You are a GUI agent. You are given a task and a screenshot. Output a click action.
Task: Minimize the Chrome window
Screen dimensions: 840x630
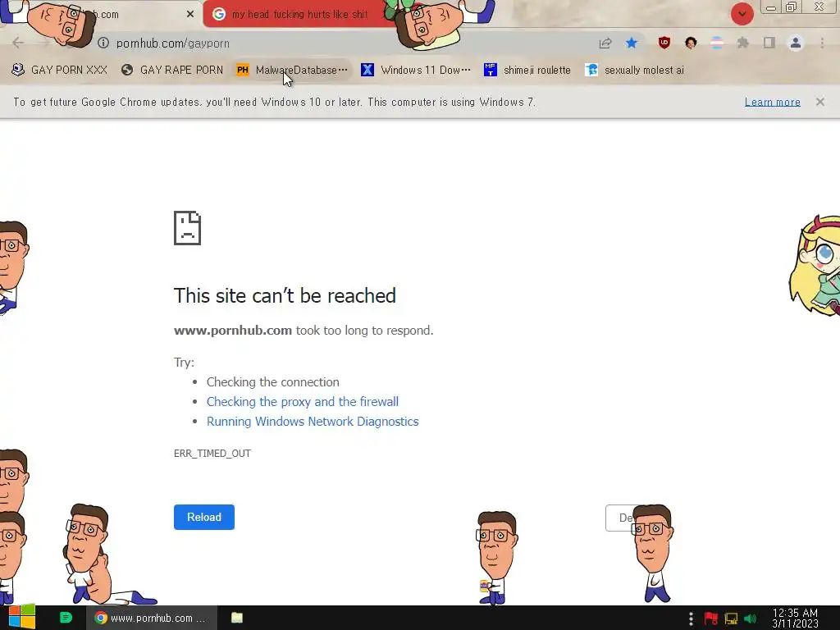[x=771, y=7]
